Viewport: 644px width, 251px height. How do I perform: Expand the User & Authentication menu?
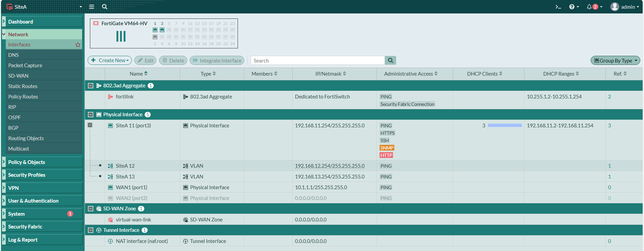(42, 201)
